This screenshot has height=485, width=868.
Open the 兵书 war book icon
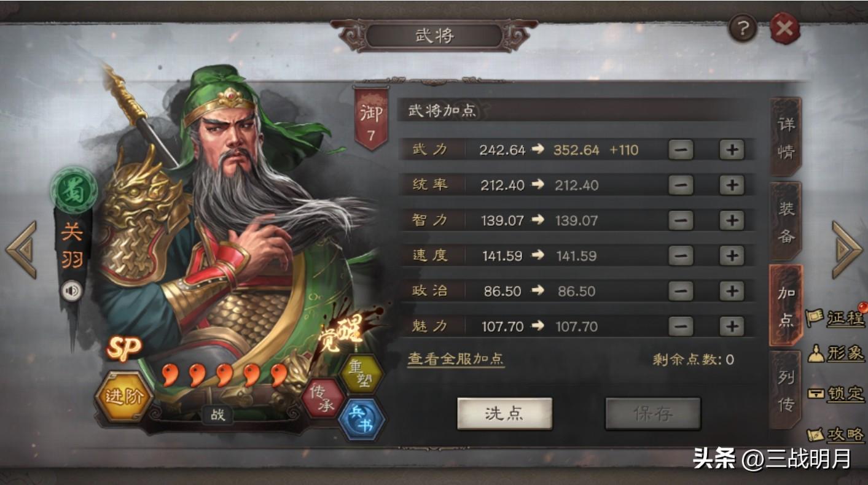tap(362, 419)
